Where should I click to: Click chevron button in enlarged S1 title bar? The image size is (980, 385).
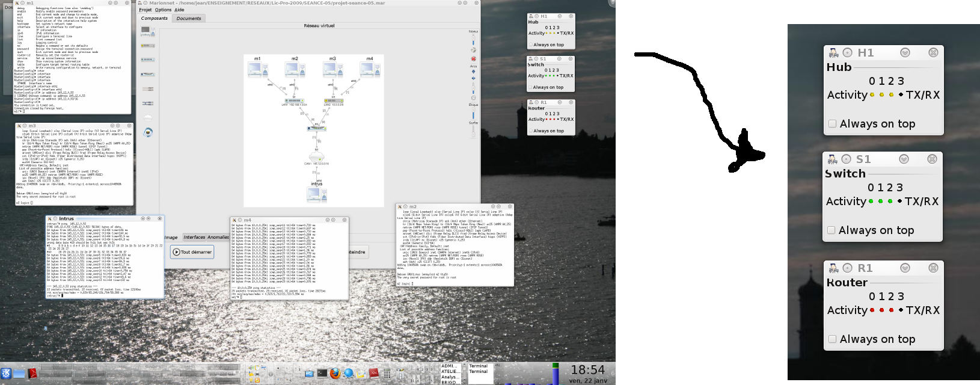click(x=904, y=159)
